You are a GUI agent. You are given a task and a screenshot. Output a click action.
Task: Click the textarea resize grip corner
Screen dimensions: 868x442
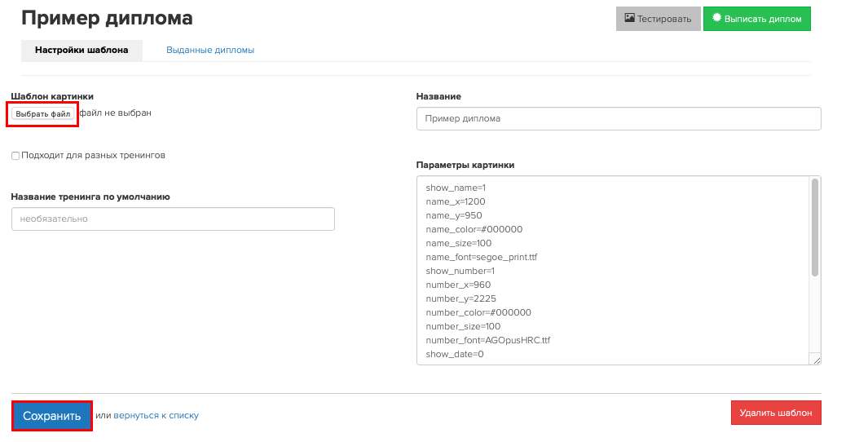[817, 360]
